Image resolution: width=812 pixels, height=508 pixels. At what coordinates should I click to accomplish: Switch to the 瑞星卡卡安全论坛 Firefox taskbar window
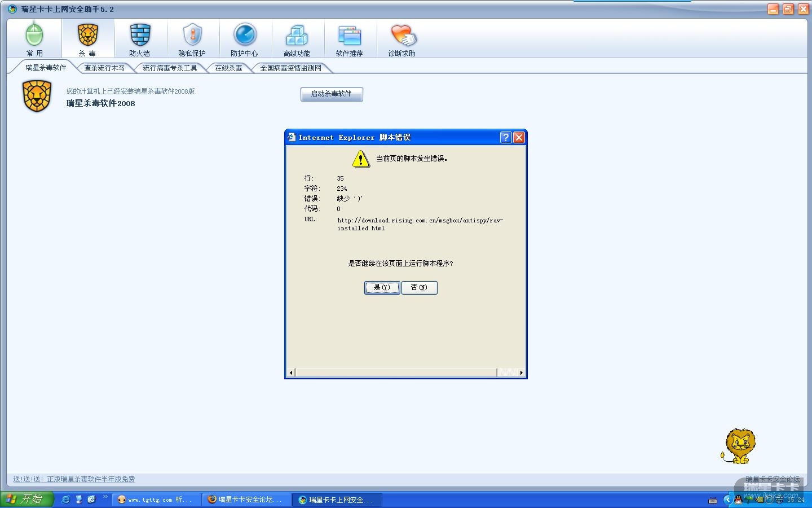(x=248, y=500)
